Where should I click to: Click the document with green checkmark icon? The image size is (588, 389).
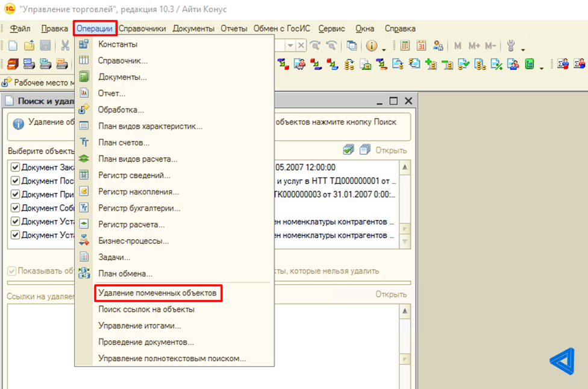(463, 64)
